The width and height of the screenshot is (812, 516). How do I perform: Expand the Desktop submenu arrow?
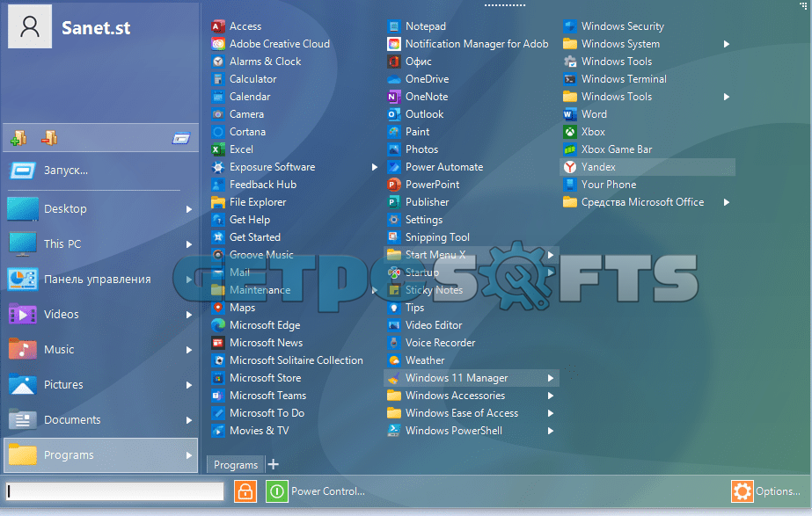[189, 209]
